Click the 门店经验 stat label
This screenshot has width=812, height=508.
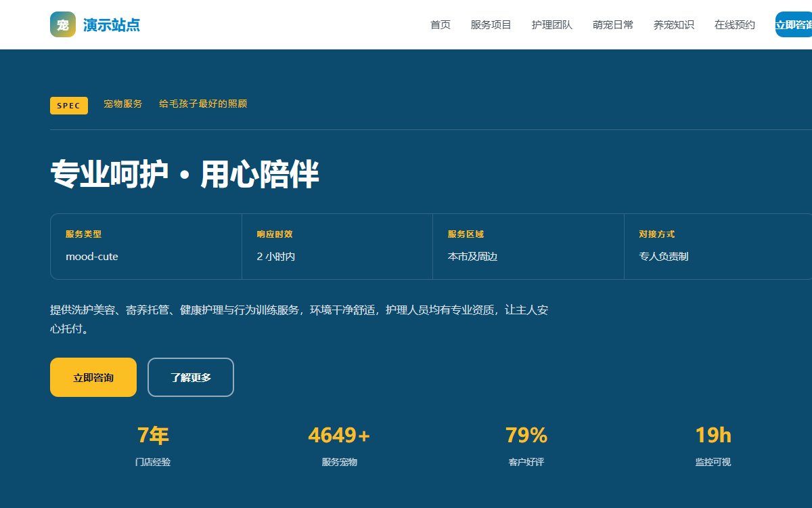click(x=153, y=462)
